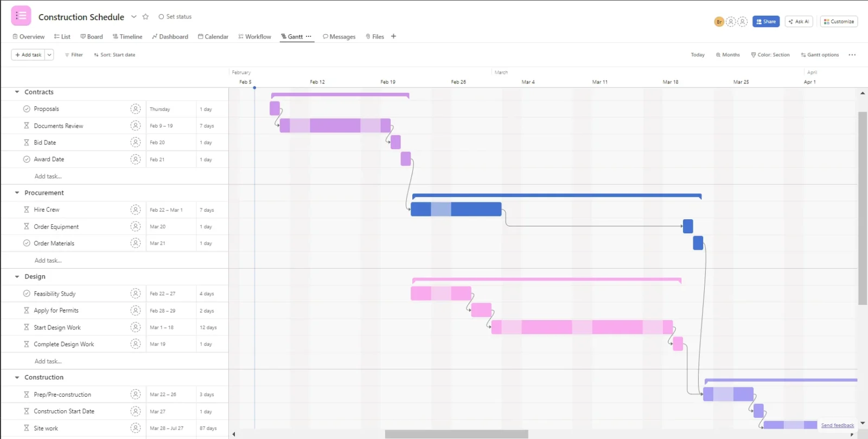Open the Overview tab

pos(29,37)
